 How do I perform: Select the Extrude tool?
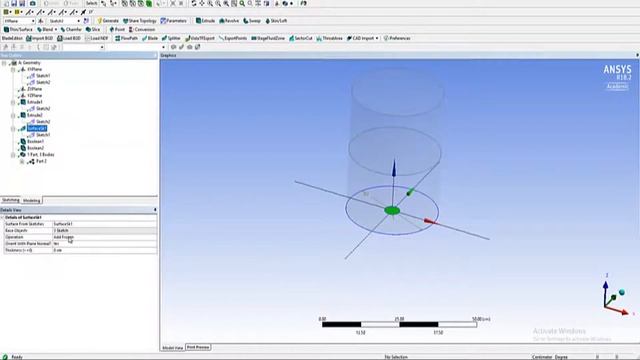pos(205,21)
